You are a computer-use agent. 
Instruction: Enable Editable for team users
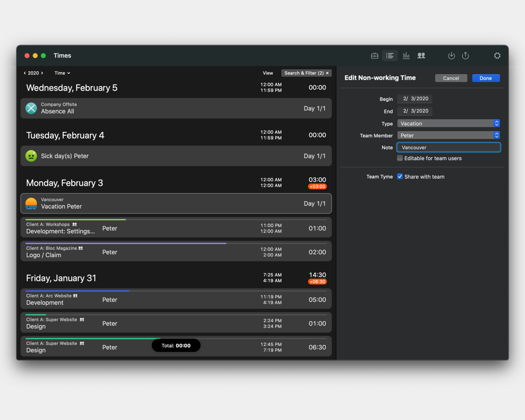click(400, 158)
